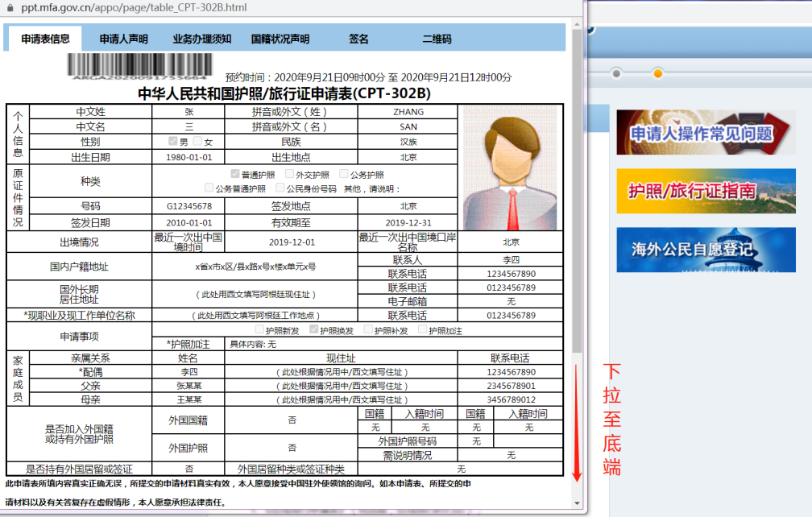Viewport: 812px width, 517px height.
Task: Click the 国外长期居住地址 placeholder text
Action: click(255, 295)
